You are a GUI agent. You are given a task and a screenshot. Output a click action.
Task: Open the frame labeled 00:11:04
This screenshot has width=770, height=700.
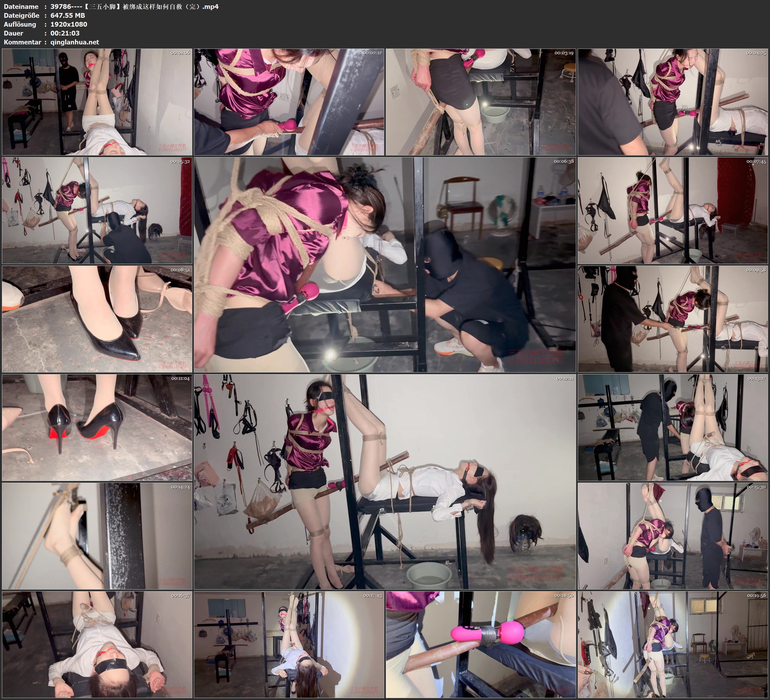97,427
